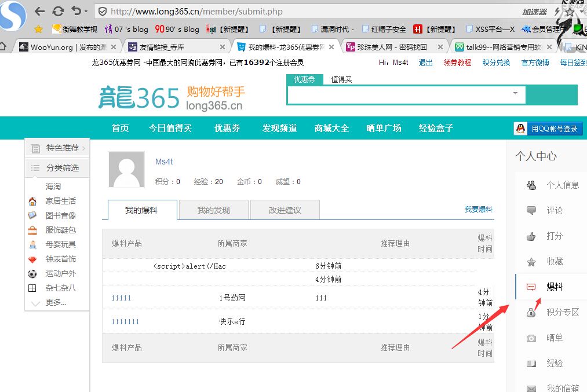Open 经验盒子 in the nav bar
The width and height of the screenshot is (587, 392).
point(436,129)
